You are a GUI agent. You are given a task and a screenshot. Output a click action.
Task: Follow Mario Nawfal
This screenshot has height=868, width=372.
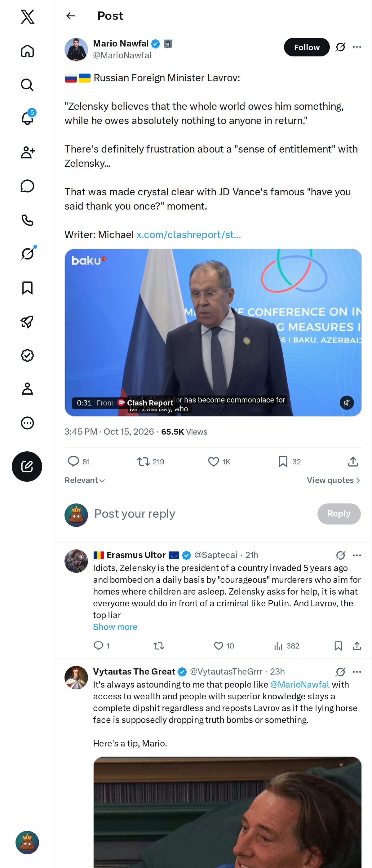pos(306,47)
